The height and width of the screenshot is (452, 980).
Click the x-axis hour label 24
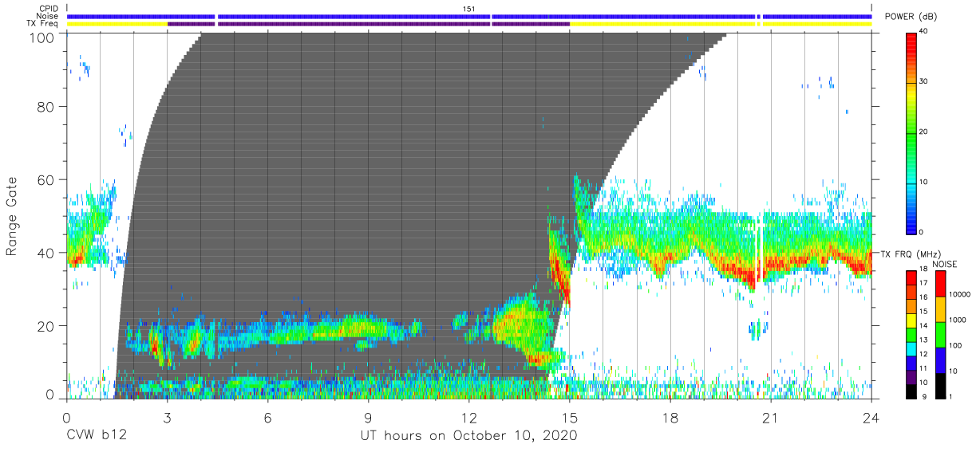[x=871, y=417]
